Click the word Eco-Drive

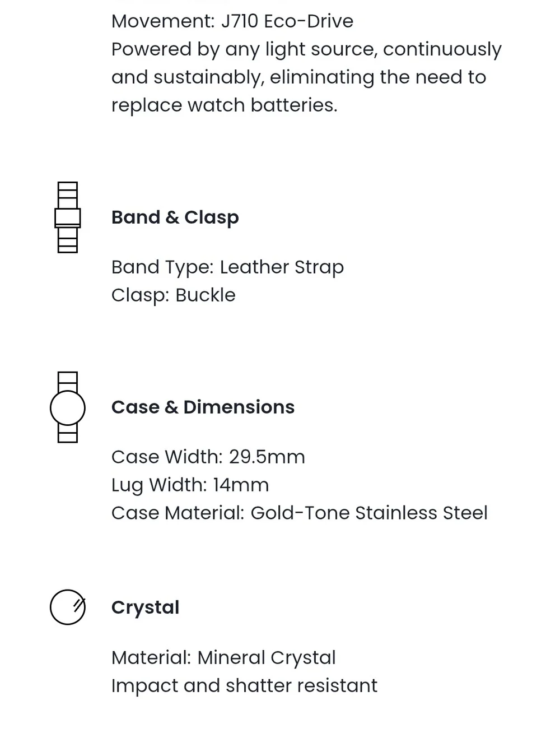pos(309,21)
